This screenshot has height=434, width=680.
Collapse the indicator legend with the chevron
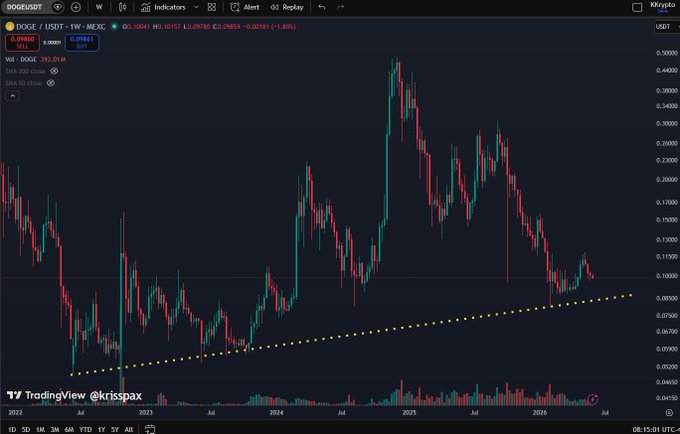pos(13,96)
